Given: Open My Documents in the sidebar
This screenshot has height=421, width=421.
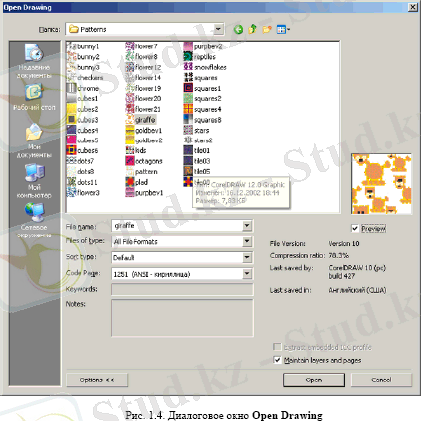Looking at the screenshot, I should (x=34, y=141).
